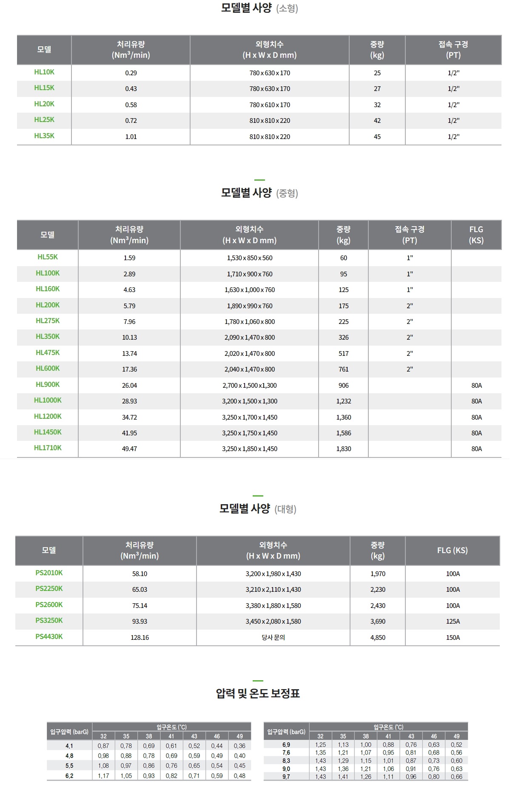Click the HL10K model name
This screenshot has width=527, height=812.
[x=44, y=72]
